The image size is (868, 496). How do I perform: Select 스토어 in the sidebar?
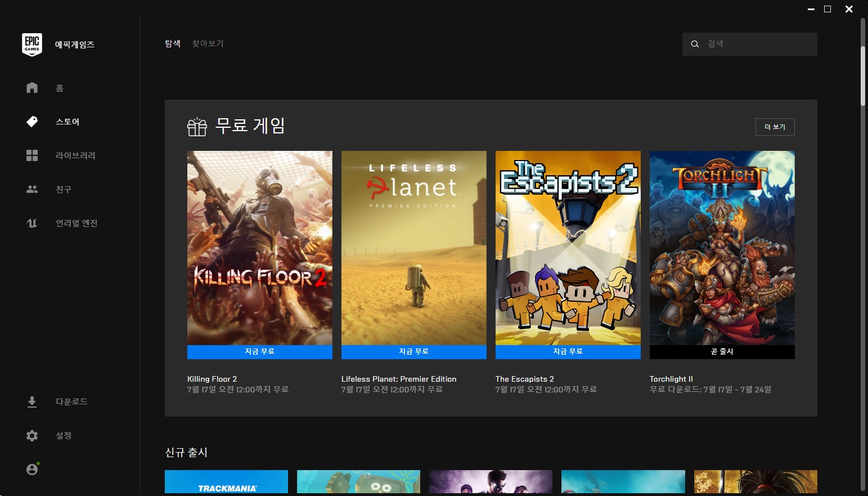(x=68, y=122)
